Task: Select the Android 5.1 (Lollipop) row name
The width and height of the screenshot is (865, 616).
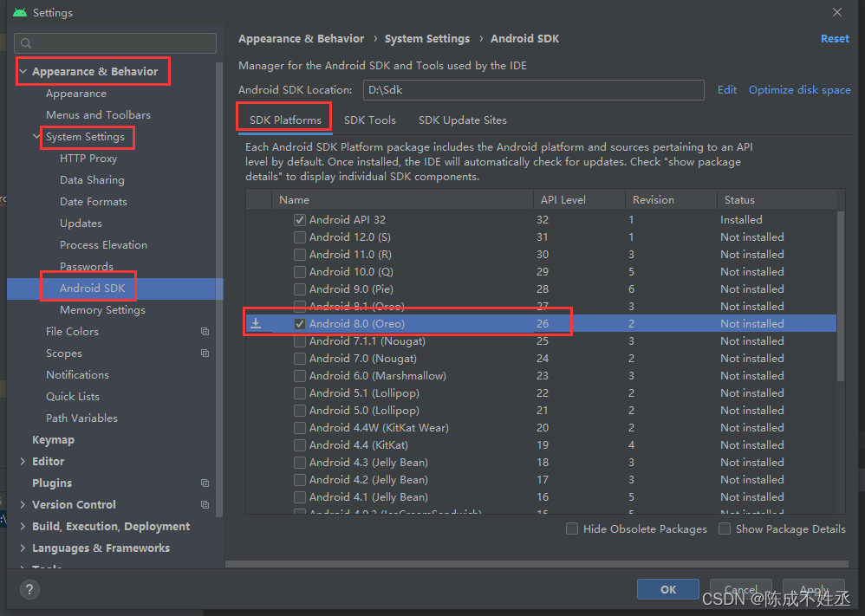Action: (364, 393)
